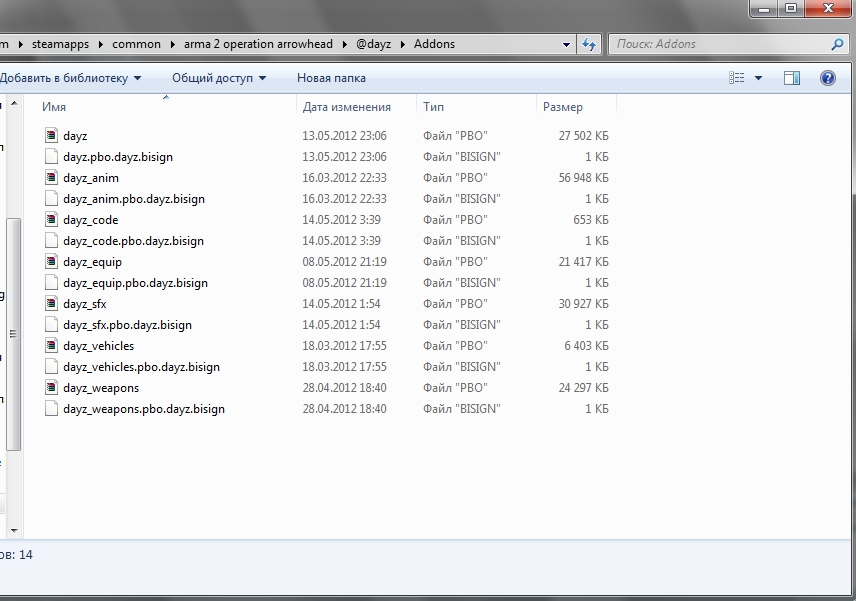Open Explorer help with question mark icon
The width and height of the screenshot is (856, 601).
(828, 78)
